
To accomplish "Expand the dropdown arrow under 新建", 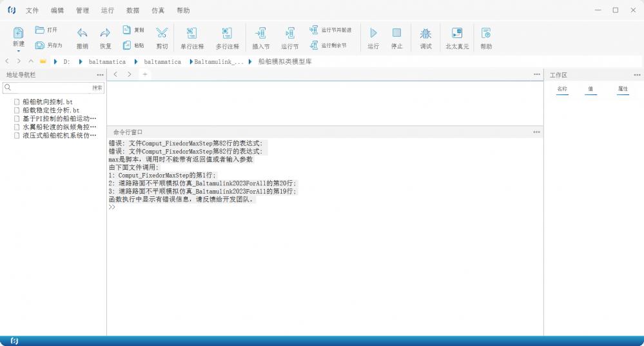I will click(19, 51).
